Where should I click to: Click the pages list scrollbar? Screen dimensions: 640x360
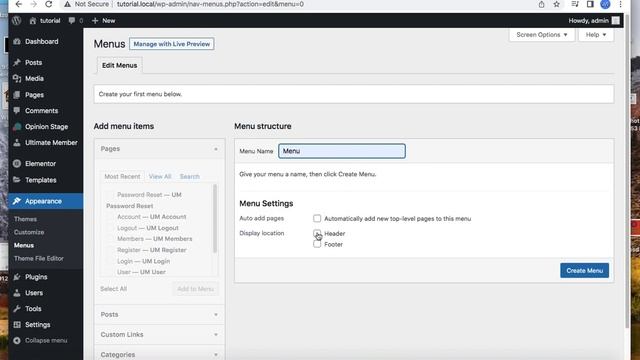click(215, 218)
